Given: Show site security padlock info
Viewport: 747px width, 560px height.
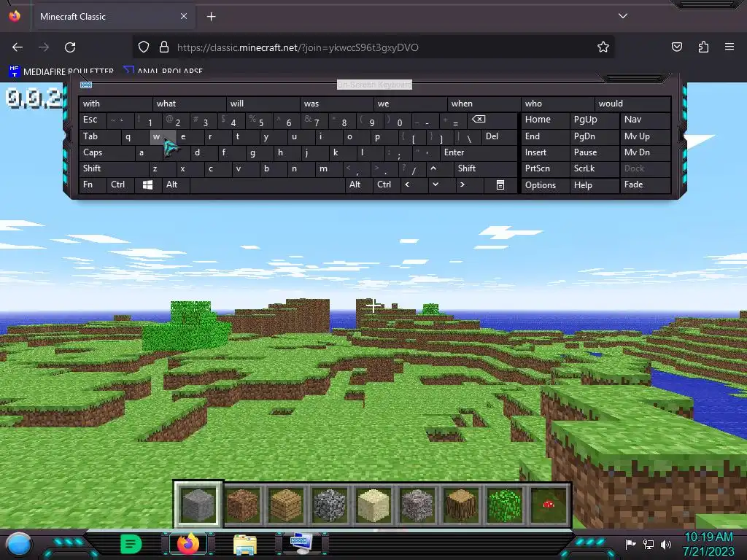Looking at the screenshot, I should click(164, 47).
